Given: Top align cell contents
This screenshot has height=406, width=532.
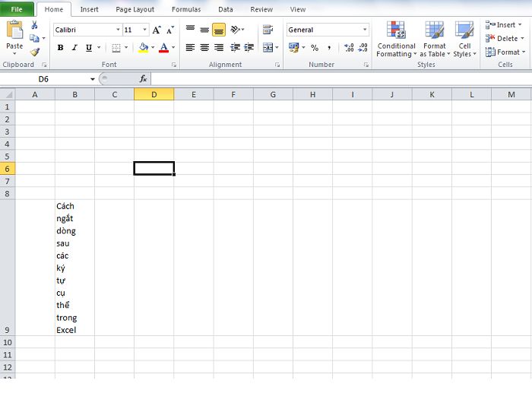Looking at the screenshot, I should point(190,30).
